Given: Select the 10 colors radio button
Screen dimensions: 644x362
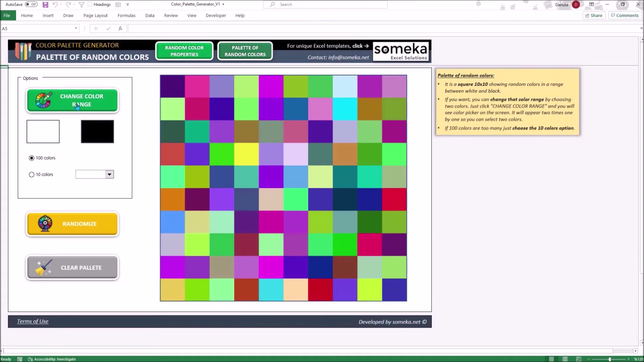Looking at the screenshot, I should (32, 175).
